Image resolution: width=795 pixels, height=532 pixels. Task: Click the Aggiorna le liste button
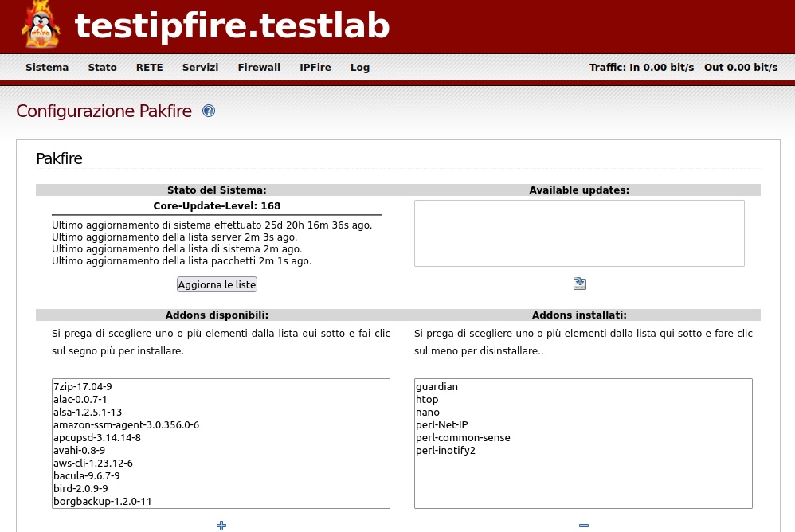pyautogui.click(x=217, y=284)
